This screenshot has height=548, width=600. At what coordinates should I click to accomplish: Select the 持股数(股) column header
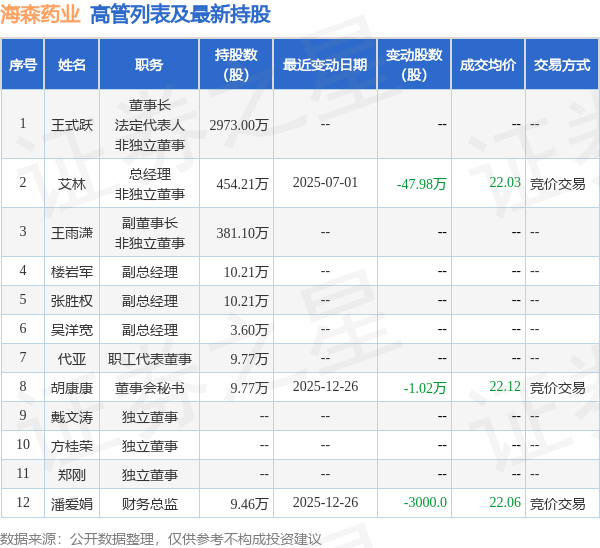pyautogui.click(x=236, y=65)
